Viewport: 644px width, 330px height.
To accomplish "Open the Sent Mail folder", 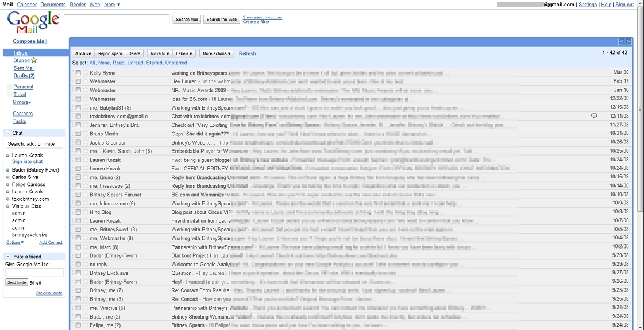I will [x=24, y=68].
